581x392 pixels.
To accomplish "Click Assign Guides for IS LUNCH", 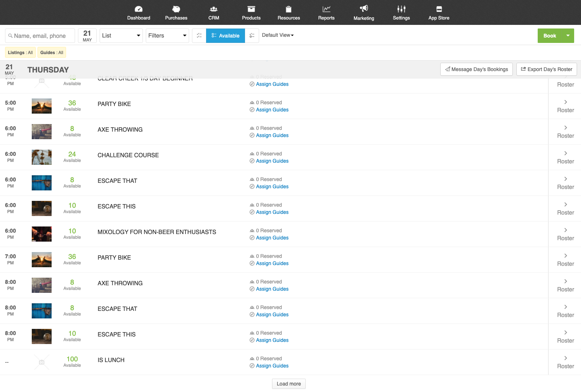I will (x=272, y=366).
